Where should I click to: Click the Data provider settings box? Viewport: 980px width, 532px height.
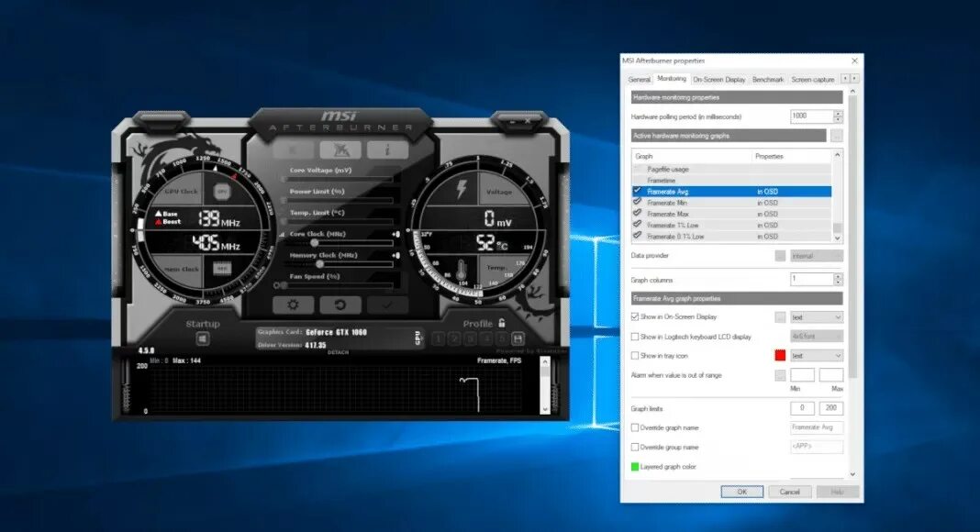pyautogui.click(x=780, y=256)
